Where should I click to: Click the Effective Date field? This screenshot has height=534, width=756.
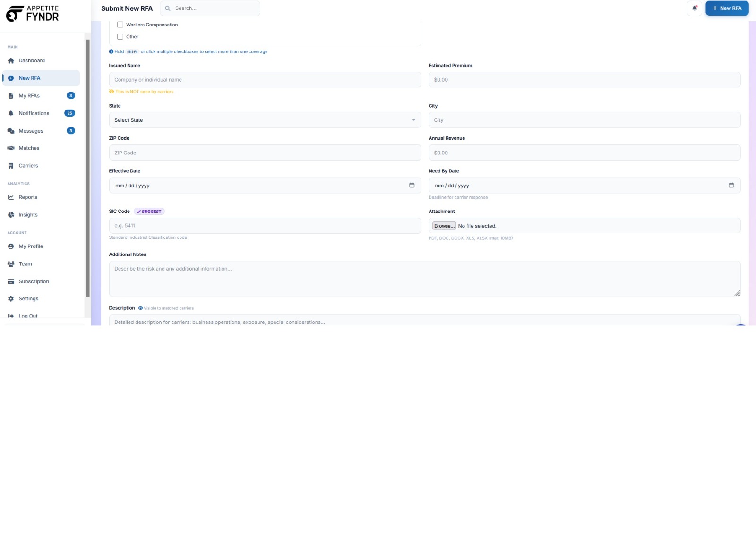coord(265,186)
